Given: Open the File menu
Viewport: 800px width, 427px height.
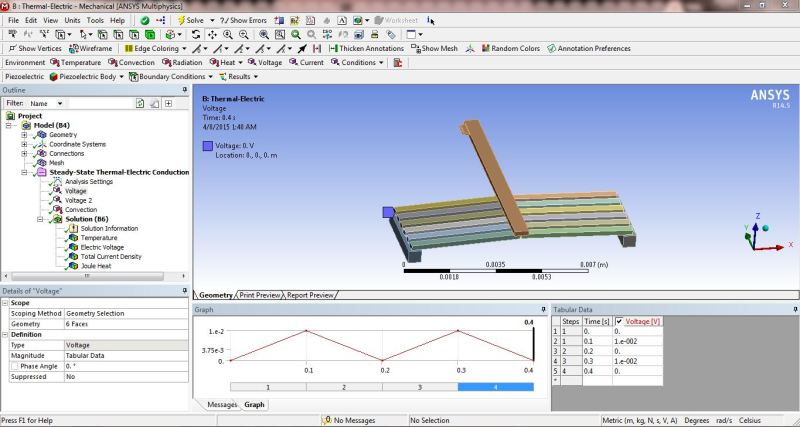Looking at the screenshot, I should [13, 20].
